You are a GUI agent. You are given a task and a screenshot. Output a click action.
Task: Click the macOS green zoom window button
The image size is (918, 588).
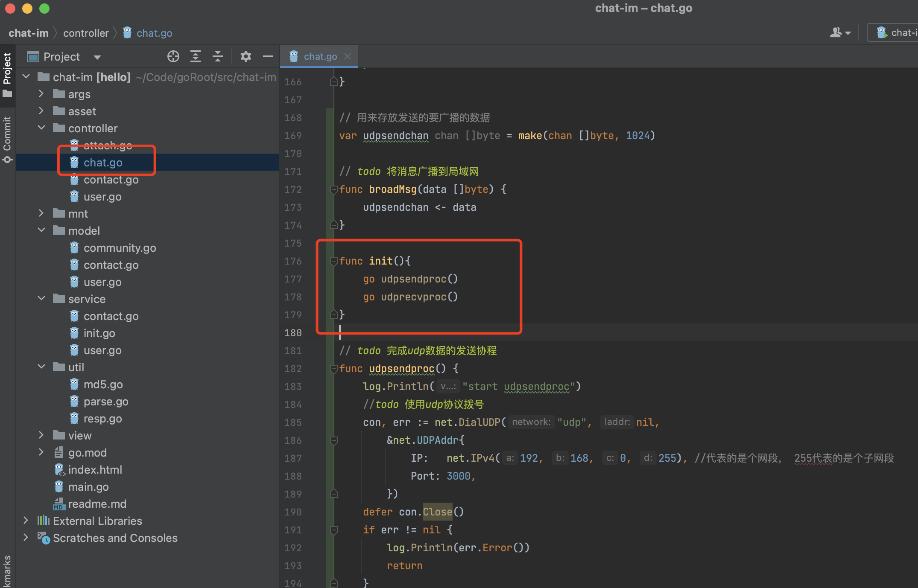pyautogui.click(x=44, y=8)
